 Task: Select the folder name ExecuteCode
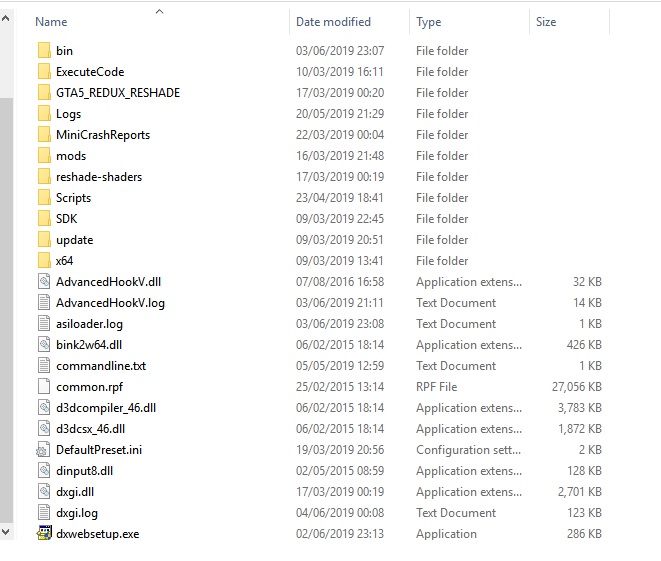[90, 72]
